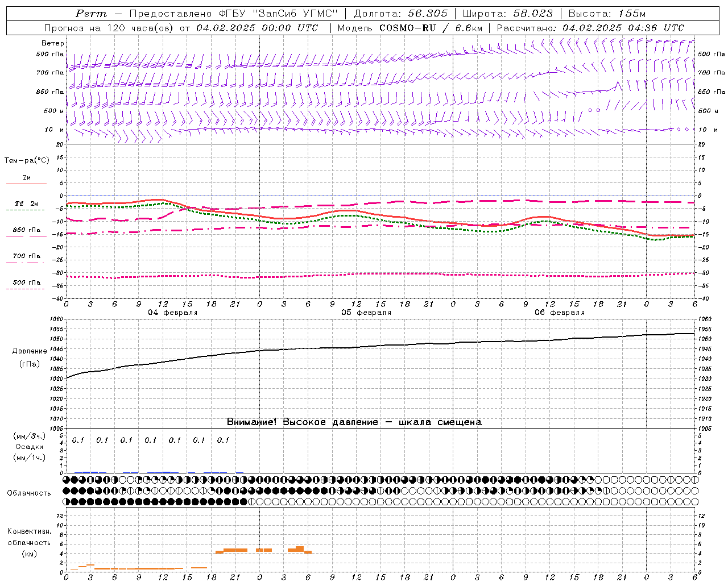Viewport: 728px width, 582px height.
Task: Click the "Ветер" wind panel label
Action: coord(53,43)
